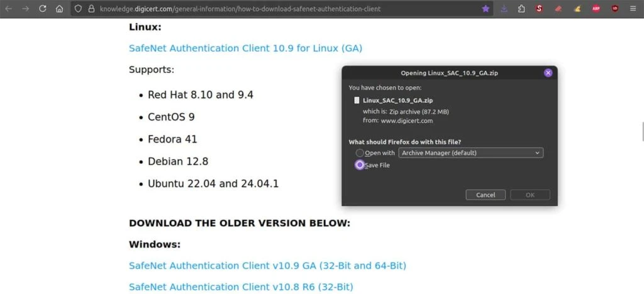Open the Firefox hamburger menu
The image size is (644, 294).
coord(633,9)
